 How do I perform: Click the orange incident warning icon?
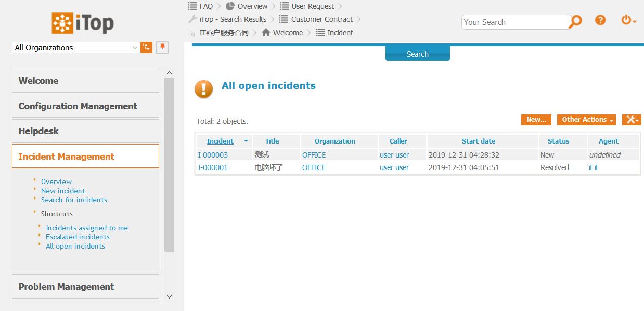[x=204, y=89]
